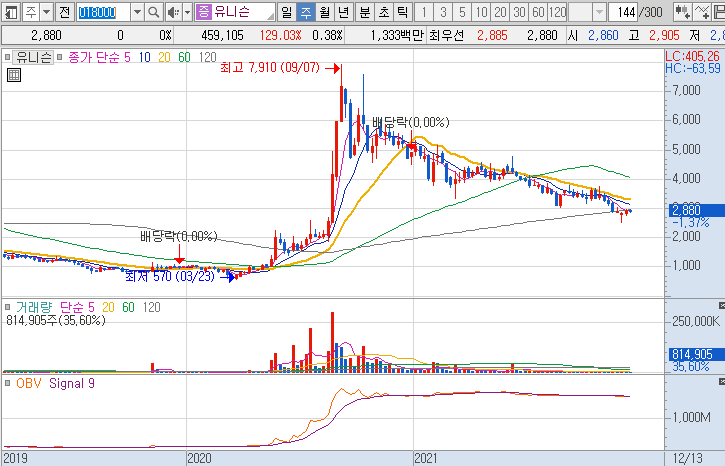Screen dimensions: 725x466
Task: Click the cut-off layout icon at toolbar end
Action: pos(719,12)
